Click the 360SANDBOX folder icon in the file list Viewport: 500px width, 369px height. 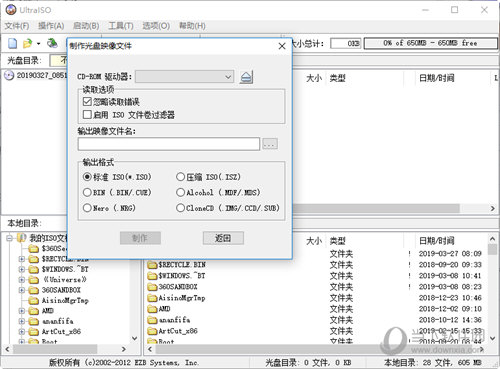tap(152, 287)
